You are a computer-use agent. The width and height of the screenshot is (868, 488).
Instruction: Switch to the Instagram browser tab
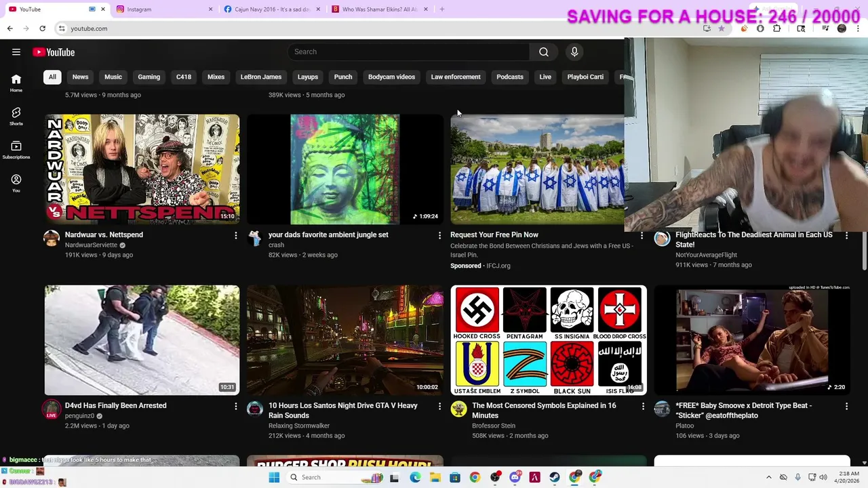coord(163,9)
